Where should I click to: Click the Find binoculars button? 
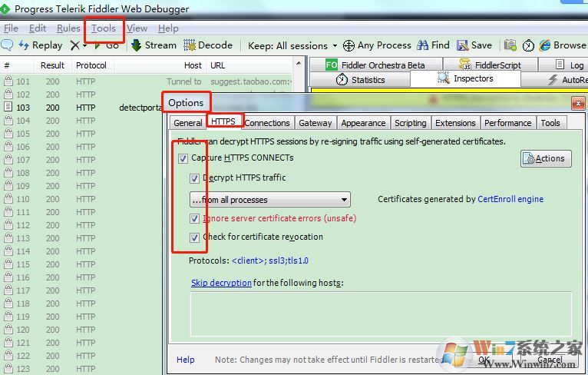pos(433,45)
